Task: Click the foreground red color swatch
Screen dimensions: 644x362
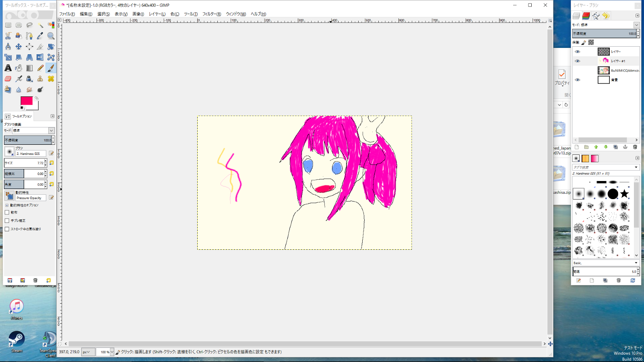Action: pyautogui.click(x=26, y=101)
